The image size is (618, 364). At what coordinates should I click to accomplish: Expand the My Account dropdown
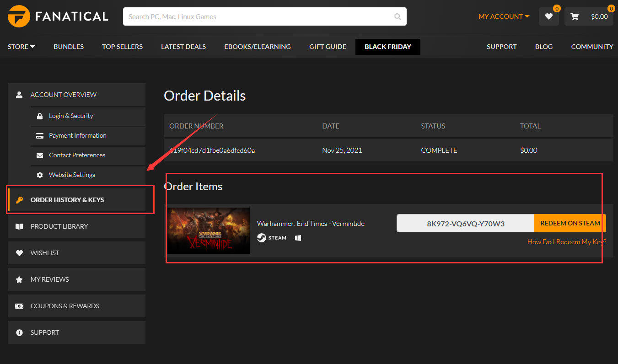coord(504,16)
